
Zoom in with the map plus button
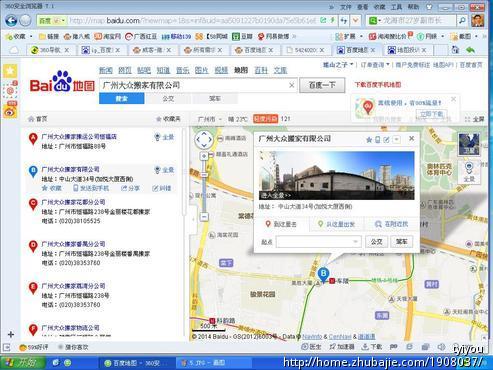(204, 156)
